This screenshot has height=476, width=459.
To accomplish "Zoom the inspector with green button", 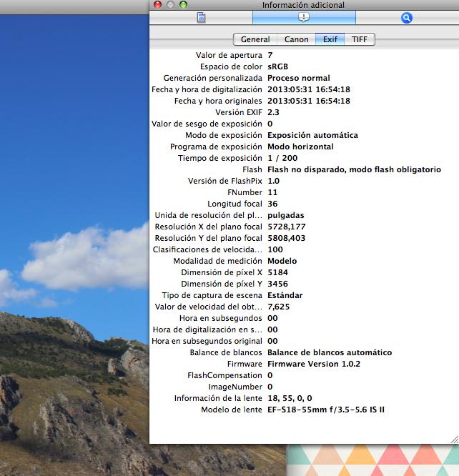I will (183, 5).
